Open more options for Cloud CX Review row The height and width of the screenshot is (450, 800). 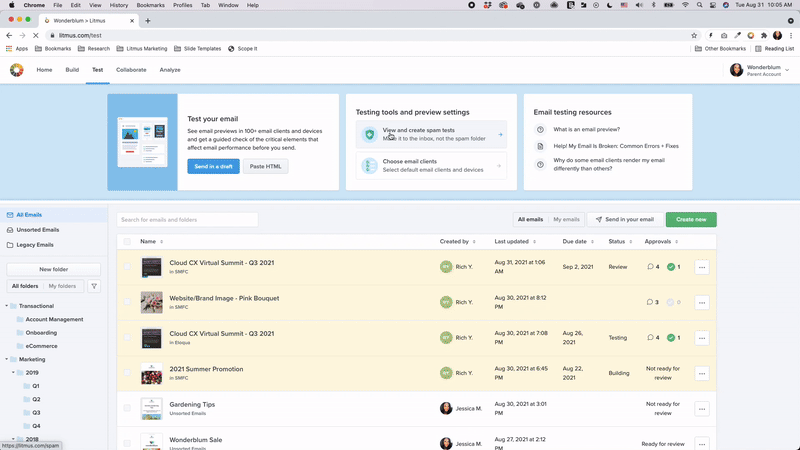tap(702, 267)
